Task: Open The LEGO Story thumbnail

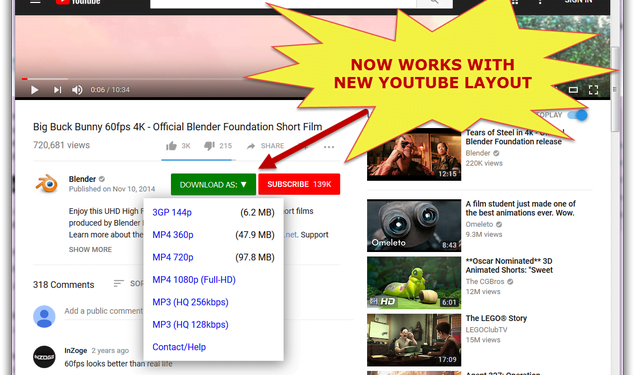Action: tap(414, 340)
